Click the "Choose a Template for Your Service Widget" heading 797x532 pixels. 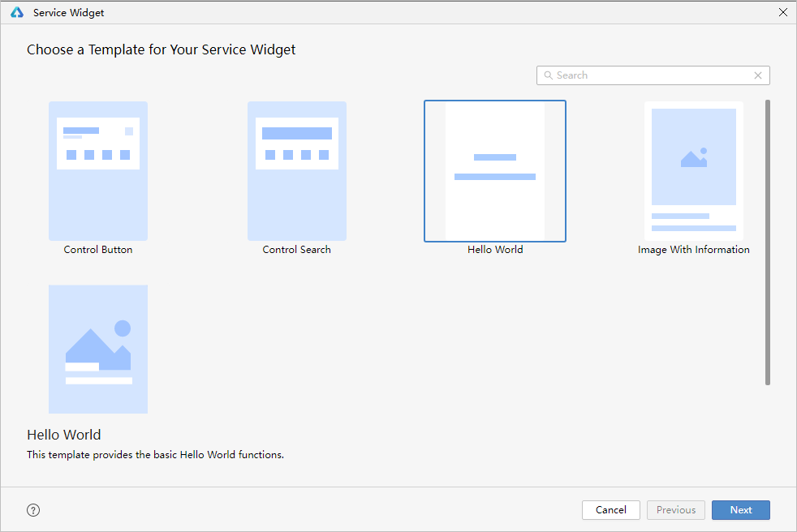162,49
